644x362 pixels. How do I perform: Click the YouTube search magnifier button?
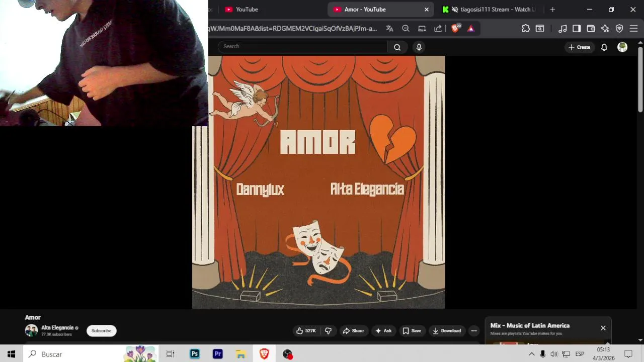pyautogui.click(x=397, y=47)
